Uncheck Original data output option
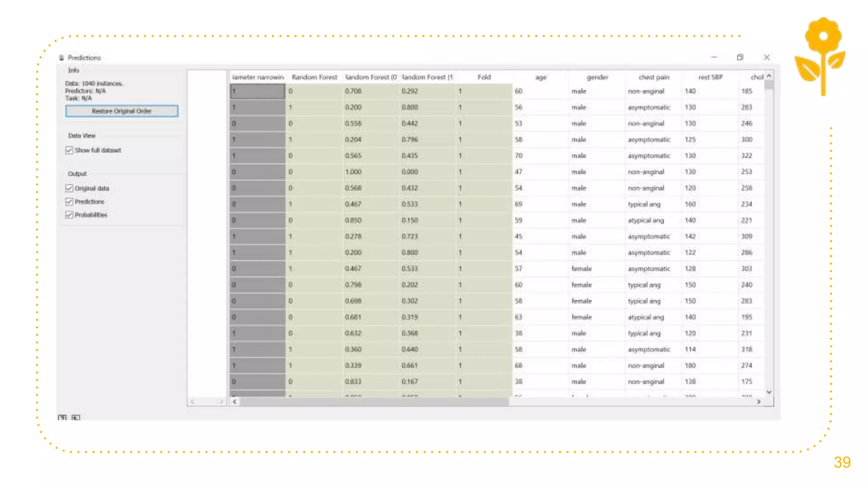This screenshot has height=488, width=868. pyautogui.click(x=70, y=189)
